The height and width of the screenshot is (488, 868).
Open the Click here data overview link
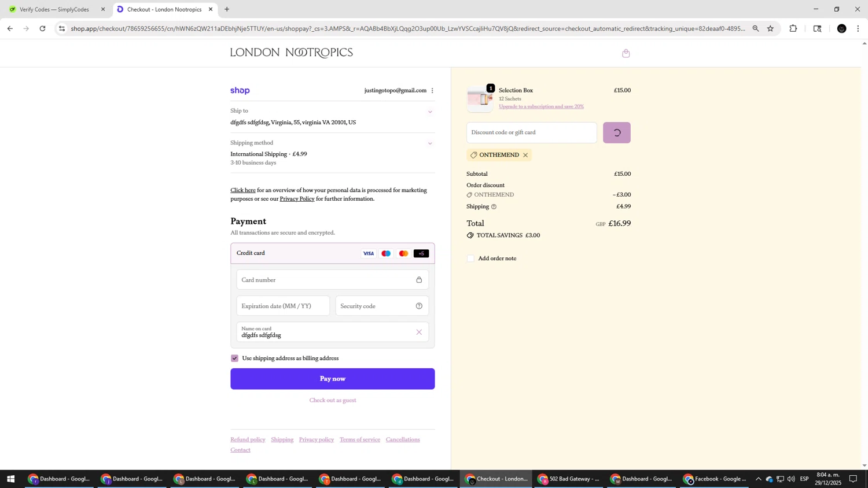[243, 190]
